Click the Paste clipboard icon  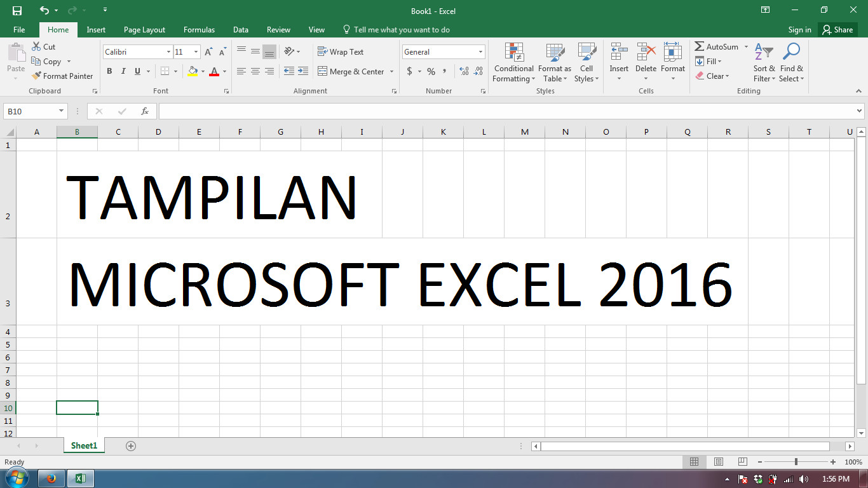point(16,53)
